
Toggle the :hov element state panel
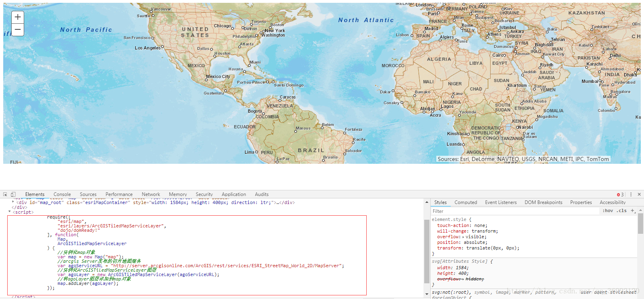(x=608, y=211)
